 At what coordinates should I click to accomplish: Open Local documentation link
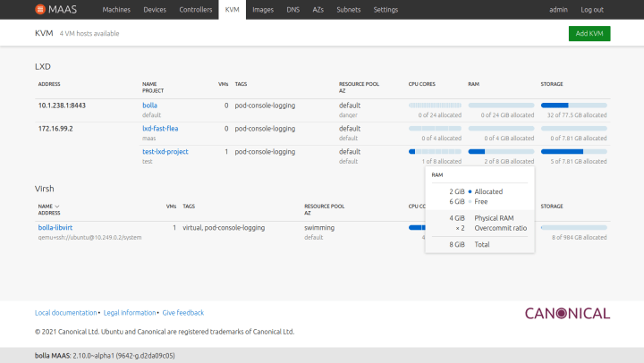pos(65,313)
